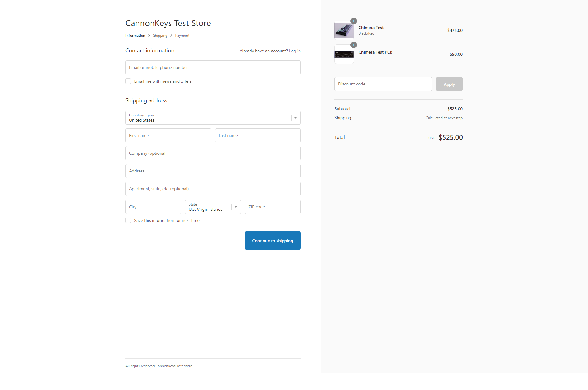
Task: Focus the Discount code field
Action: [x=383, y=84]
